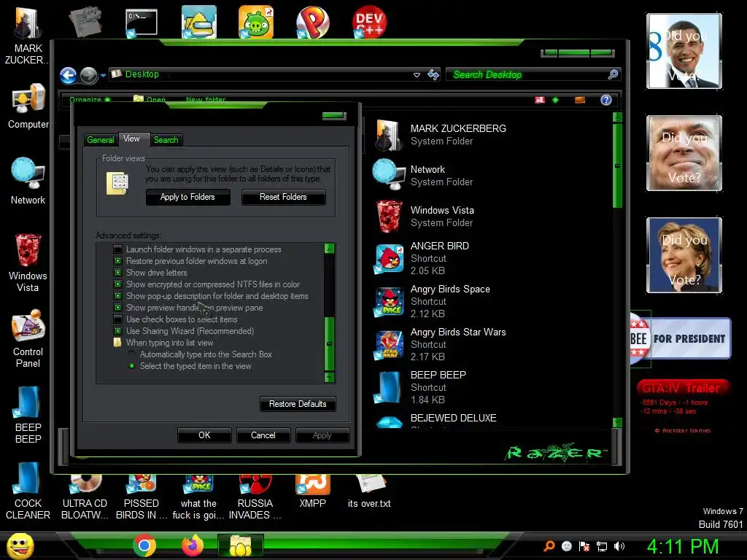Screen dimensions: 747x560
Task: Open Explorer help question mark icon
Action: click(606, 100)
